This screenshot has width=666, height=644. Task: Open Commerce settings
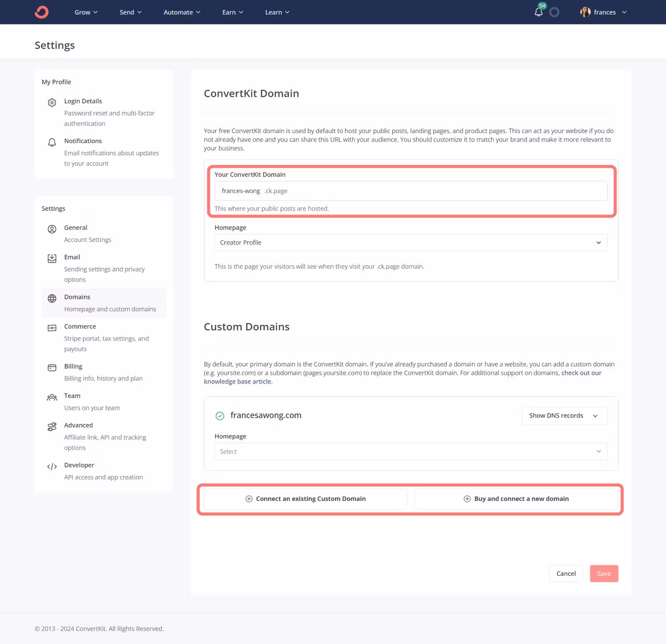[104, 338]
